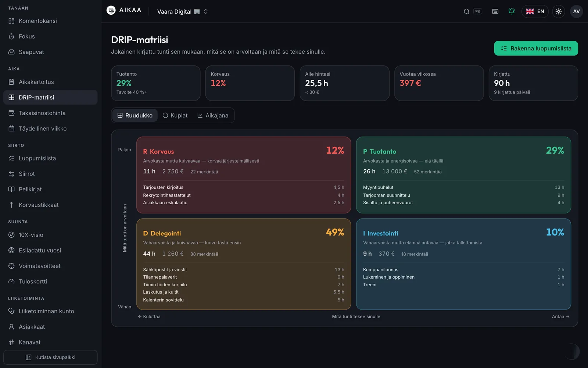Switch to the Kuplat view tab

[175, 116]
